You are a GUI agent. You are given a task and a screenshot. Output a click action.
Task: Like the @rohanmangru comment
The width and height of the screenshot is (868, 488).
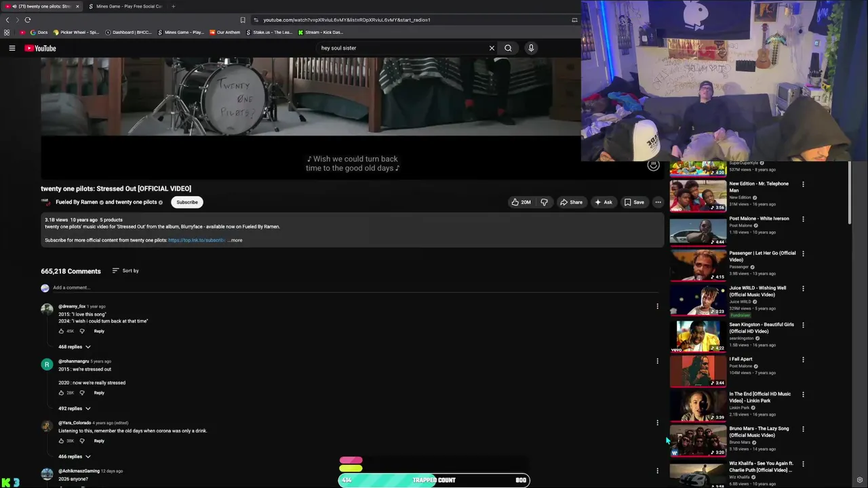tap(61, 392)
